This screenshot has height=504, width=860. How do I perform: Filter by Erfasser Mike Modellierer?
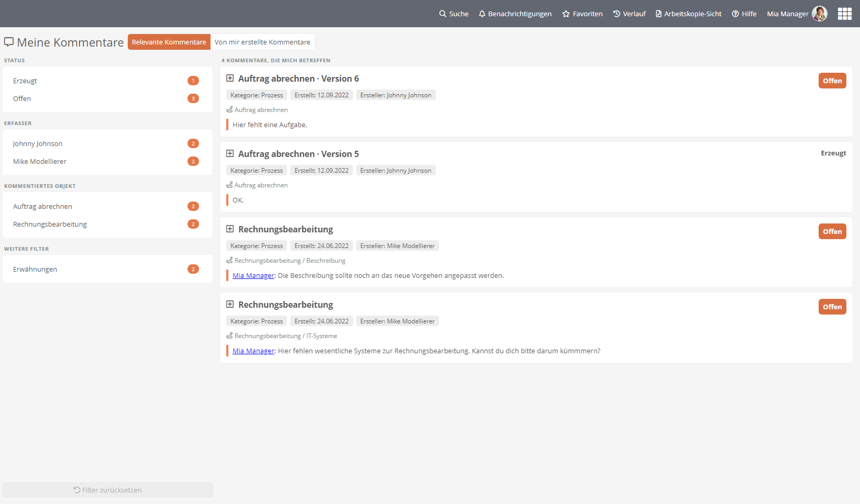(107, 161)
